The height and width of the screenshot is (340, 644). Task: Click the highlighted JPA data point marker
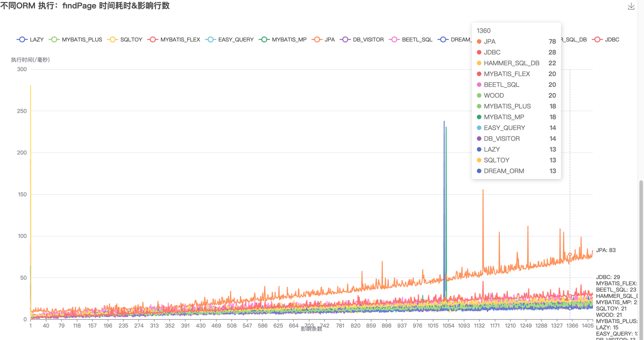pyautogui.click(x=570, y=255)
